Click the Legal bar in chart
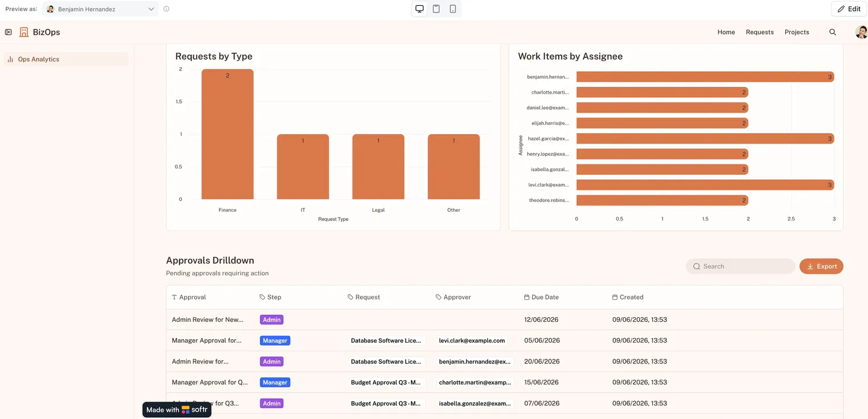The height and width of the screenshot is (419, 868). coord(378,167)
